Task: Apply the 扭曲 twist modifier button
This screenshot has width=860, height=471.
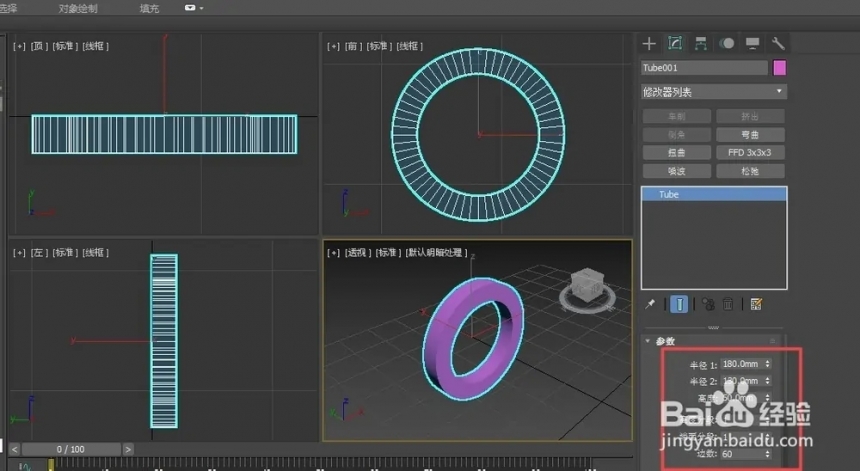Action: pos(677,152)
